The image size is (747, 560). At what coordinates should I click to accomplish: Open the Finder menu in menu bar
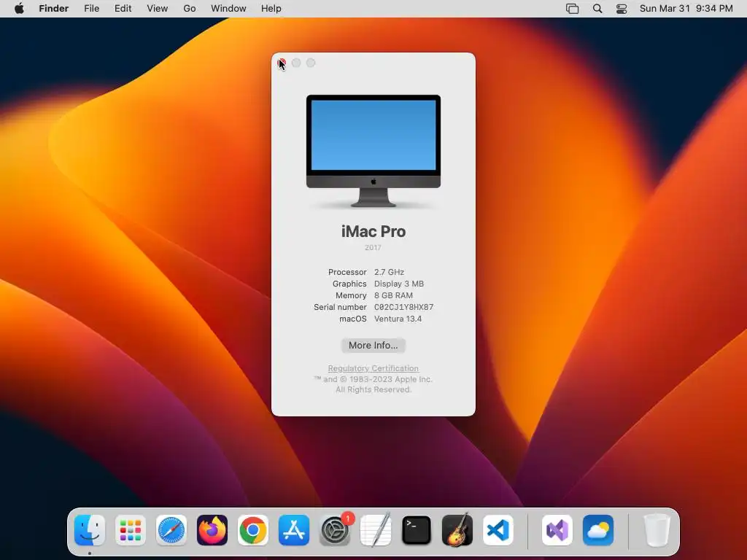(x=53, y=9)
